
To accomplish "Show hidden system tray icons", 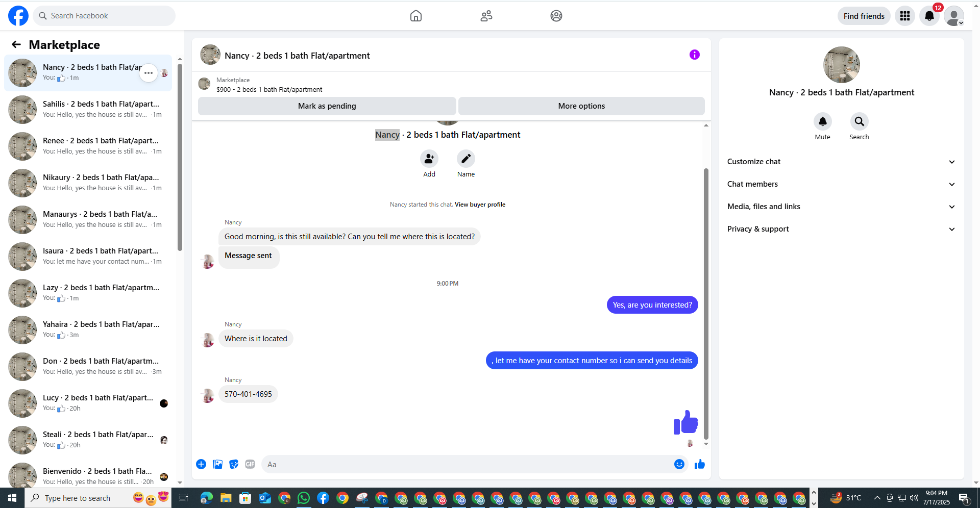I will [x=877, y=498].
